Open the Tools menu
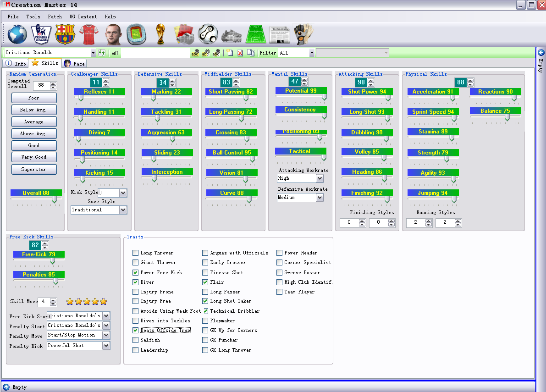The width and height of the screenshot is (546, 392). 33,17
